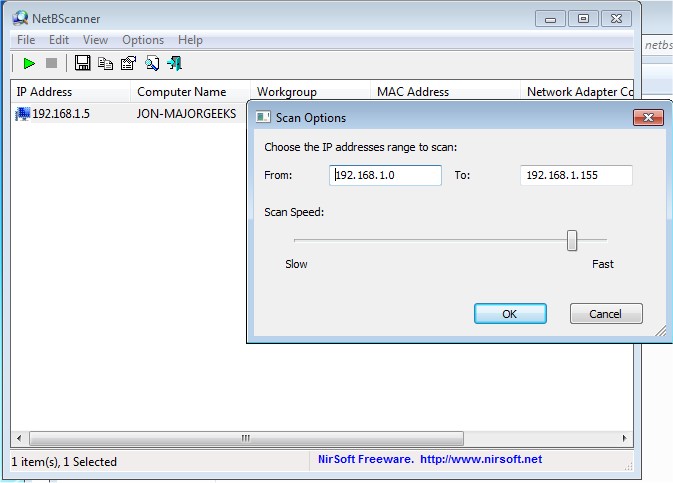
Task: Sort by the Workgroup column header
Action: click(x=310, y=91)
